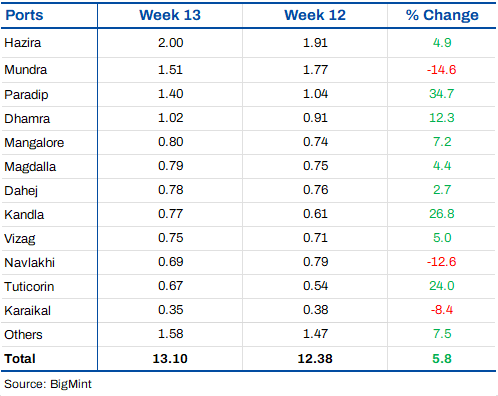
Task: Select Tuticorin's Week 13 value 0.67
Action: coord(170,286)
